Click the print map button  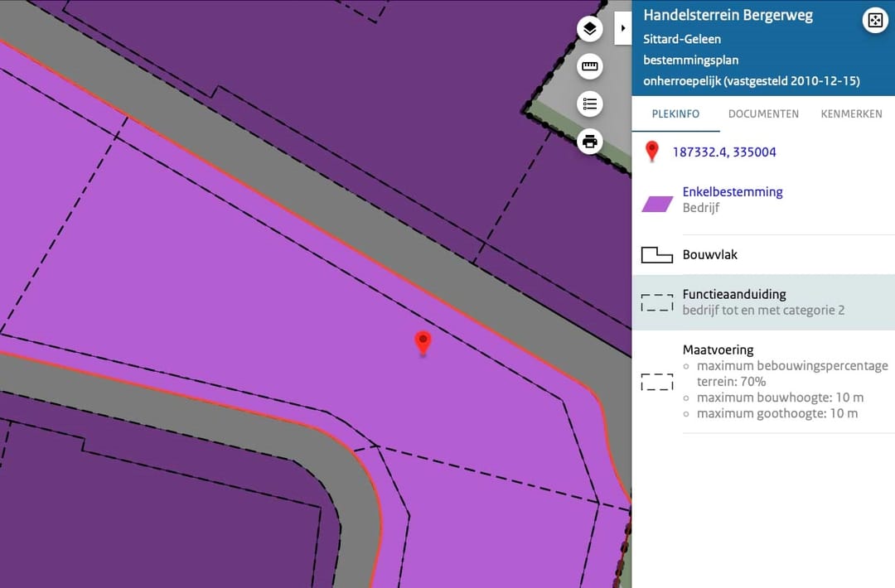click(x=589, y=142)
